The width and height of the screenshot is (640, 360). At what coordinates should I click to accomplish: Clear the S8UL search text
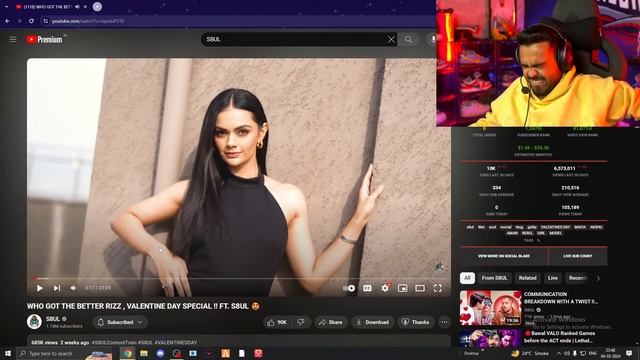click(x=391, y=40)
